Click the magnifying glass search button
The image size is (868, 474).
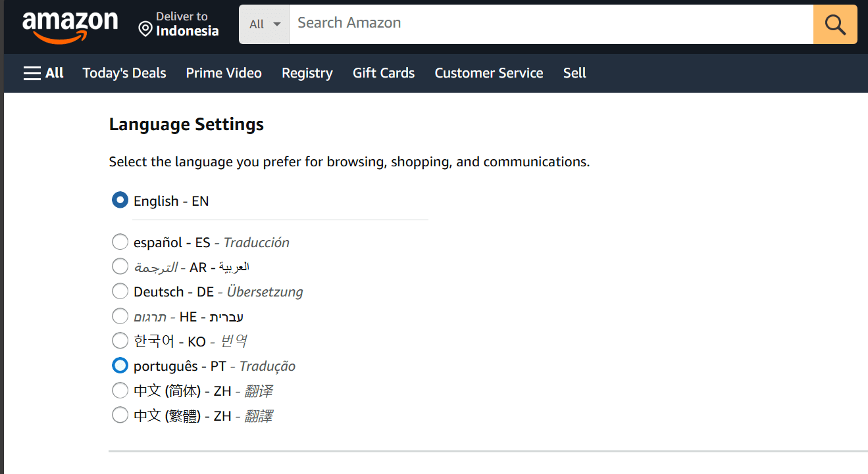[835, 24]
